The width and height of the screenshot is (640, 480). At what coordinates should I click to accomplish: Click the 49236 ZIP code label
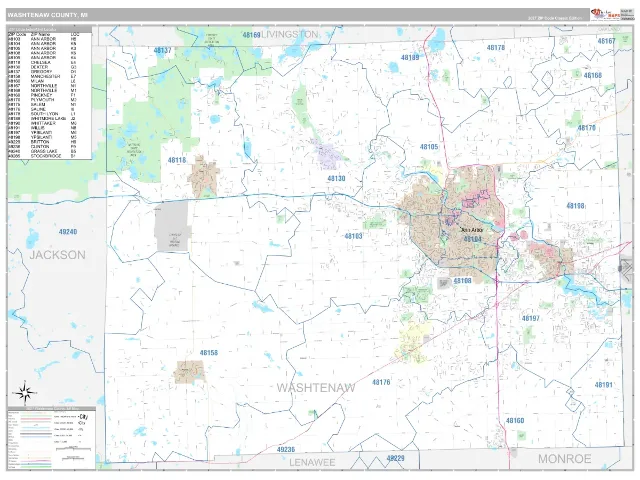286,449
